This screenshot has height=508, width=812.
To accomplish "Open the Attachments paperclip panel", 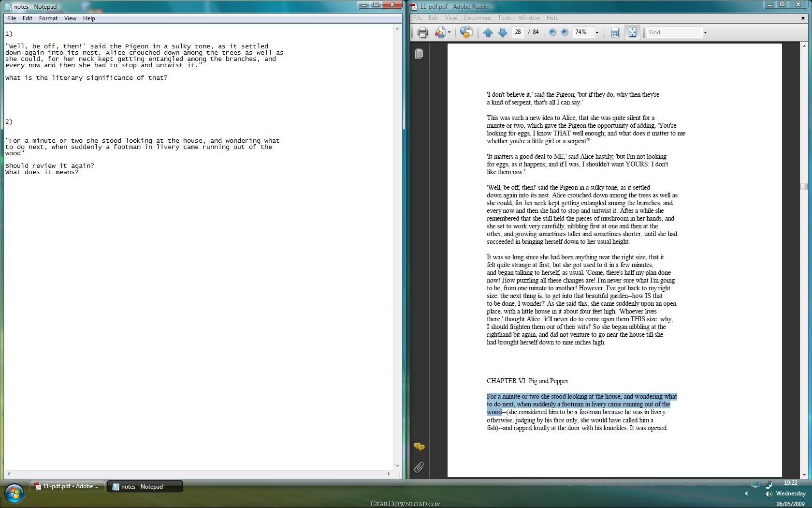I will click(419, 467).
